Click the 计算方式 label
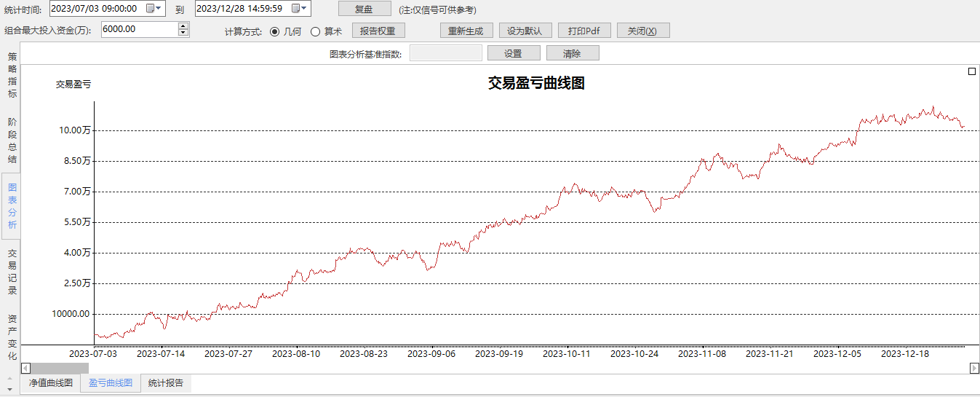 [x=244, y=32]
